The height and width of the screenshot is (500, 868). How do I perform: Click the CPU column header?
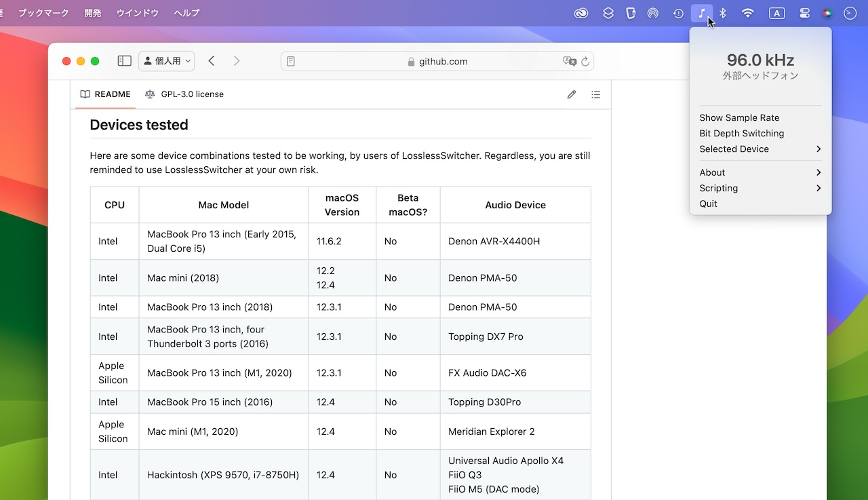pos(115,205)
